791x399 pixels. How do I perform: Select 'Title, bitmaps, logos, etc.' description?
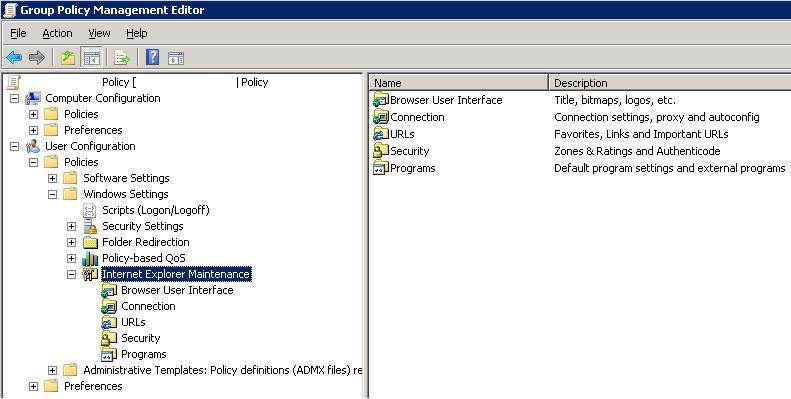click(x=615, y=100)
